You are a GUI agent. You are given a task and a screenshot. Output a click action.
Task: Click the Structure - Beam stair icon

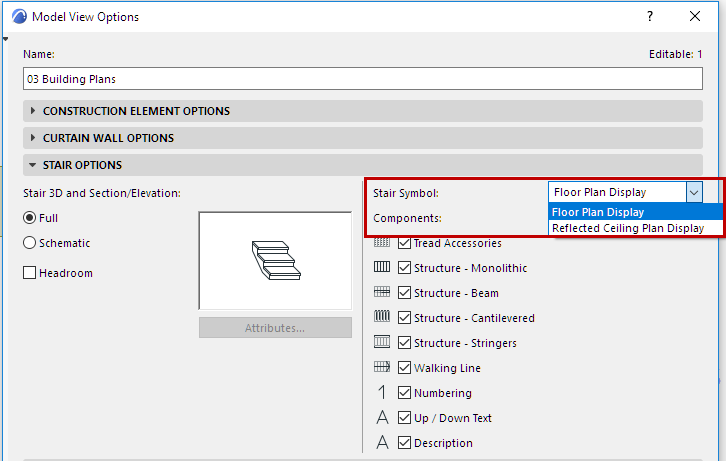[x=382, y=293]
